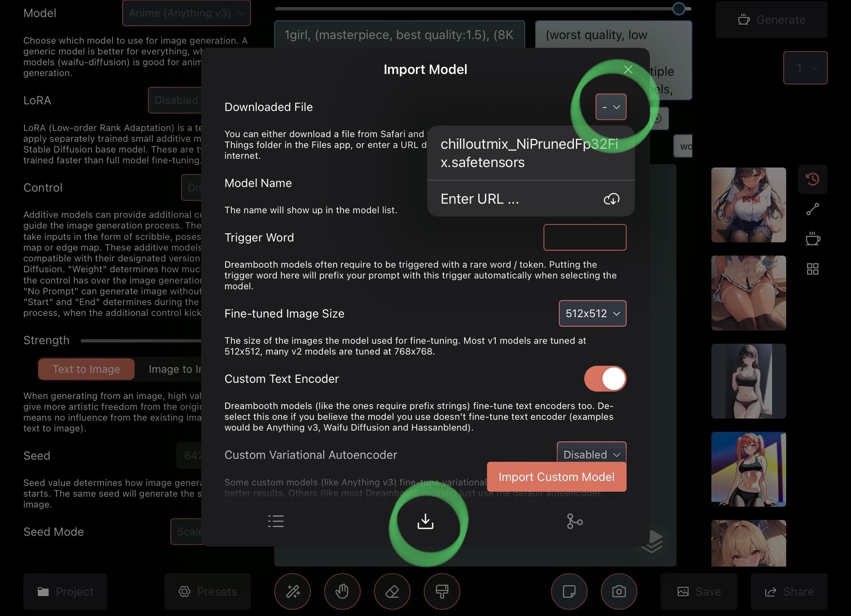Open the branch/merge tab icon in dialog
The height and width of the screenshot is (616, 851).
coord(575,521)
